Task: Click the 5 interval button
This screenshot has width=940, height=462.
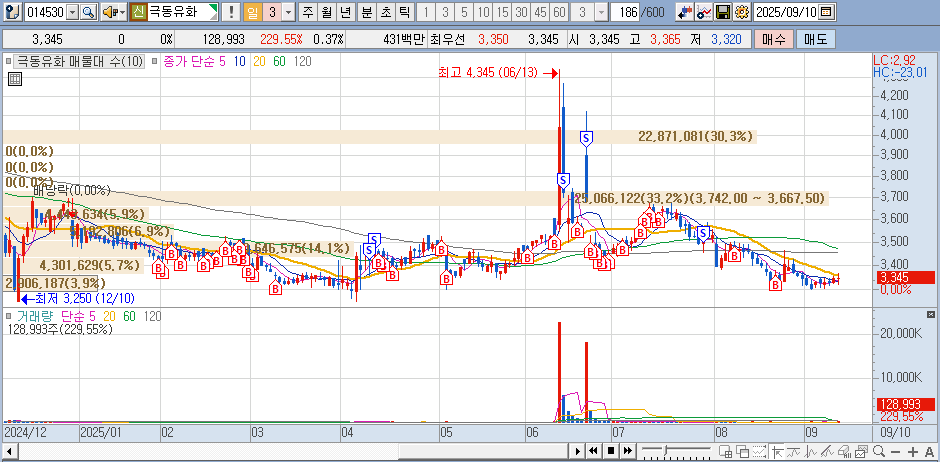Action: (465, 11)
